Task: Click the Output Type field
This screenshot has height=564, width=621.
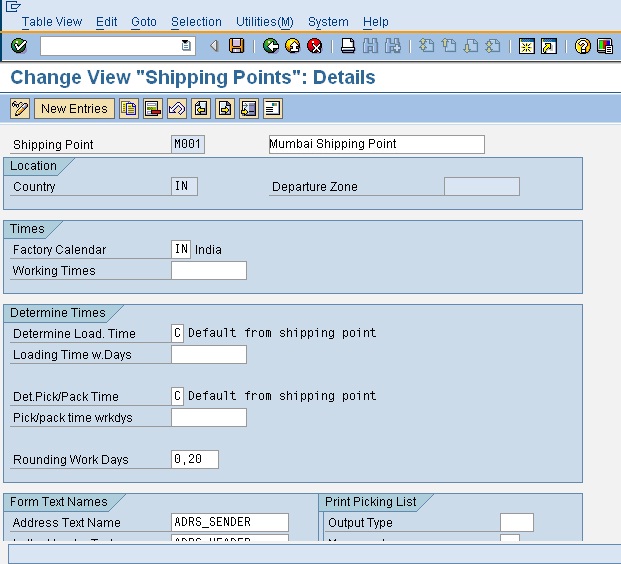Action: coord(516,522)
